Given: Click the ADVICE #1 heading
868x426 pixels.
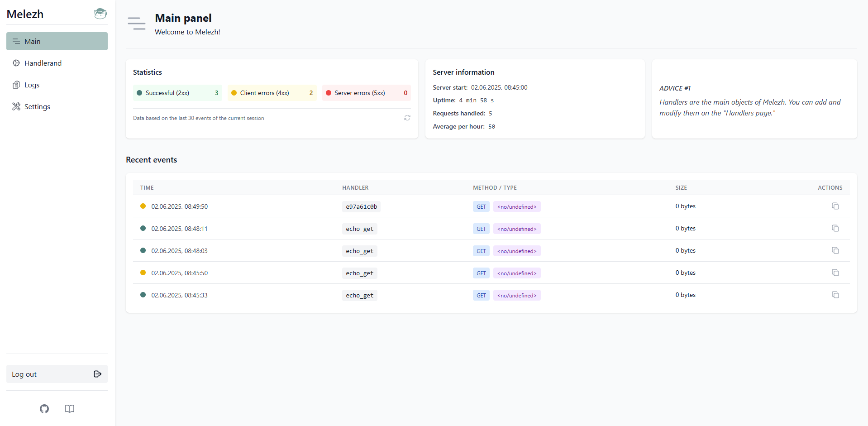Looking at the screenshot, I should 675,88.
